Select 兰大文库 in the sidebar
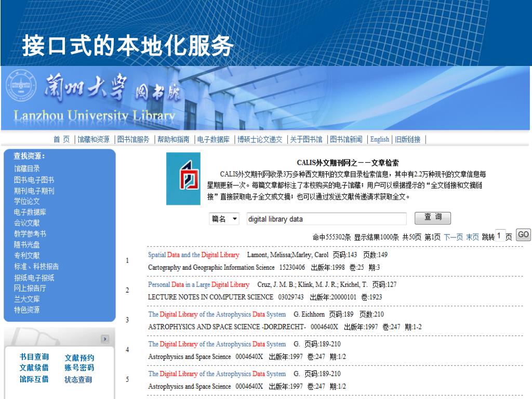Viewport: 532px width, 399px height. pyautogui.click(x=27, y=299)
